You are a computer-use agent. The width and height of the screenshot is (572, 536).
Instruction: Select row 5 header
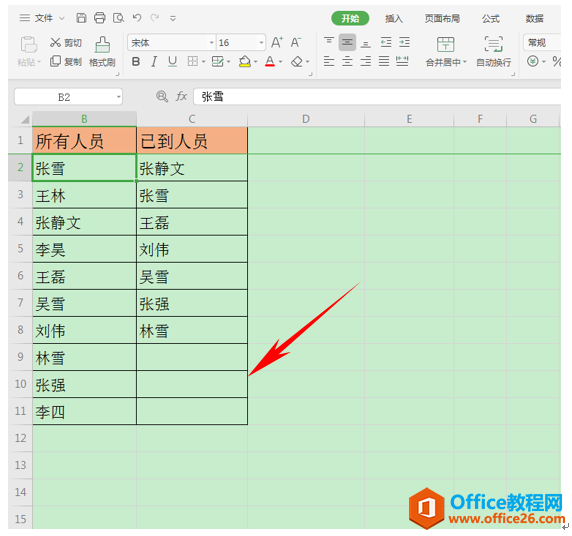20,249
